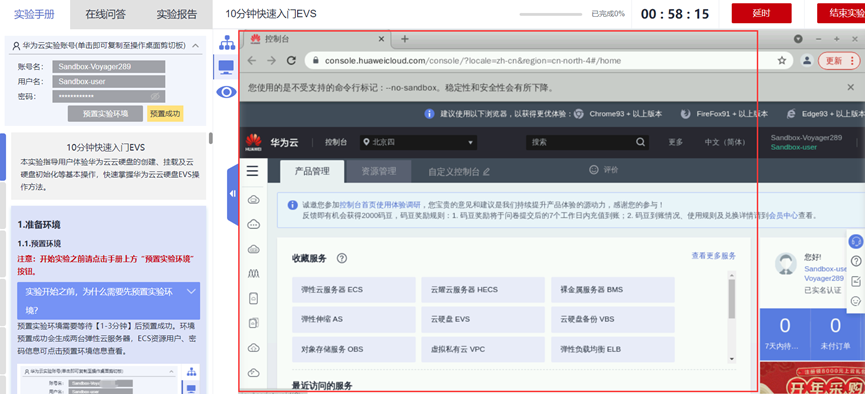
Task: Toggle password visibility eye in account panel
Action: [155, 97]
